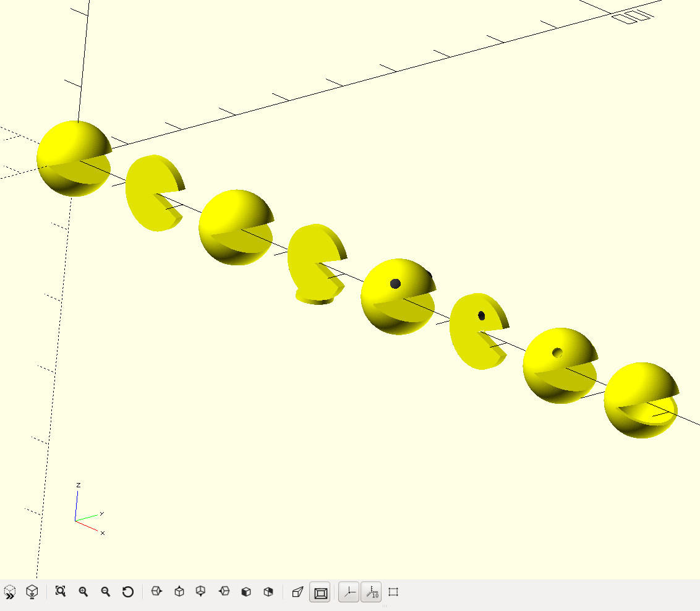700x611 pixels.
Task: Switch to the Bottom view cube
Action: [201, 591]
